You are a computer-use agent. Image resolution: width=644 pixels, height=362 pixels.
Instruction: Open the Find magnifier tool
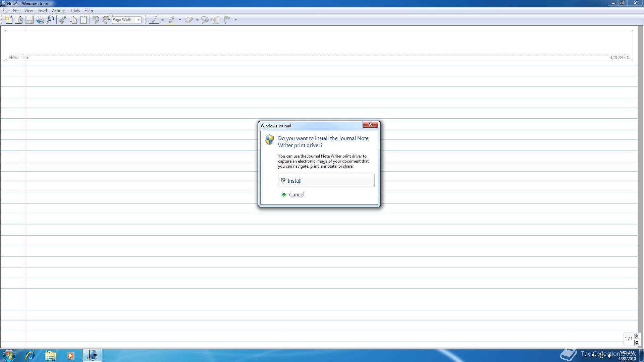click(x=50, y=20)
